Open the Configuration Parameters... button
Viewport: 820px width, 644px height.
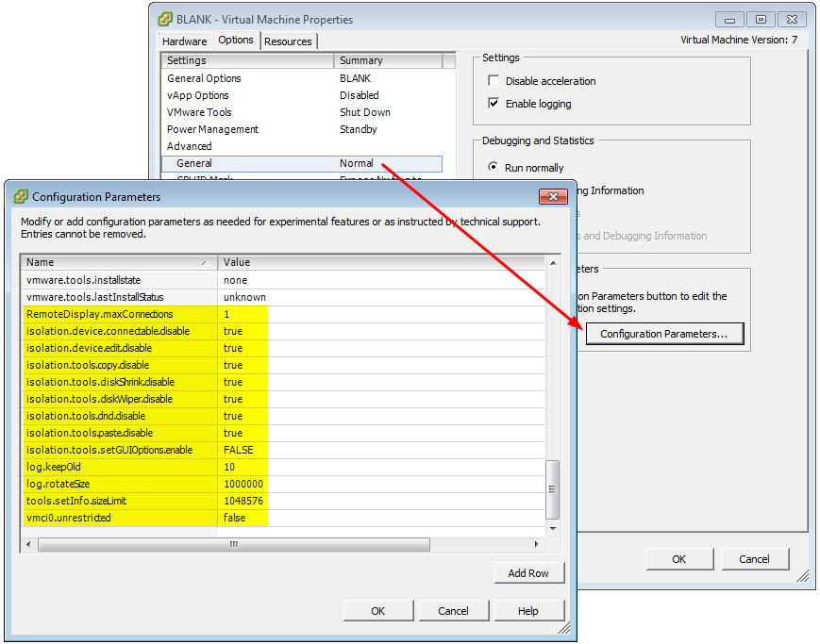point(664,334)
